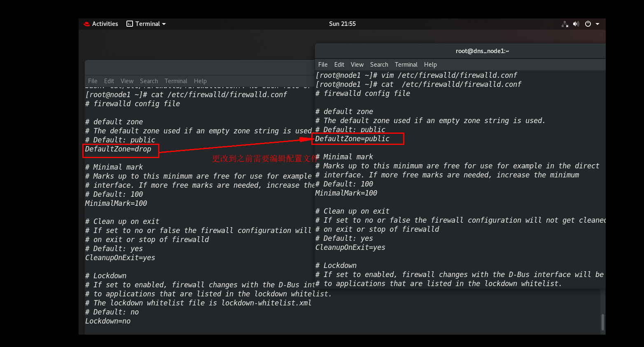Click the terminal icon in top bar
This screenshot has width=644, height=347.
[129, 24]
